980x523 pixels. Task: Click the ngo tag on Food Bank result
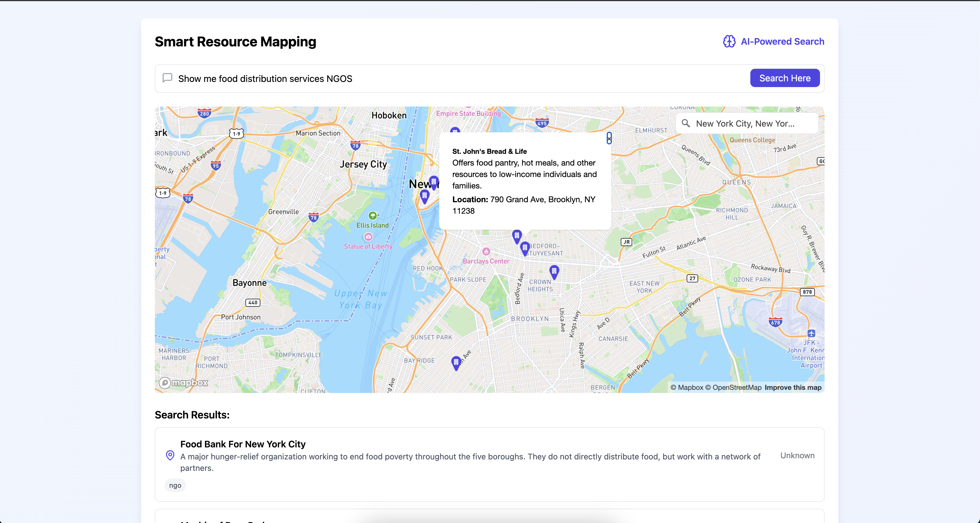point(175,485)
